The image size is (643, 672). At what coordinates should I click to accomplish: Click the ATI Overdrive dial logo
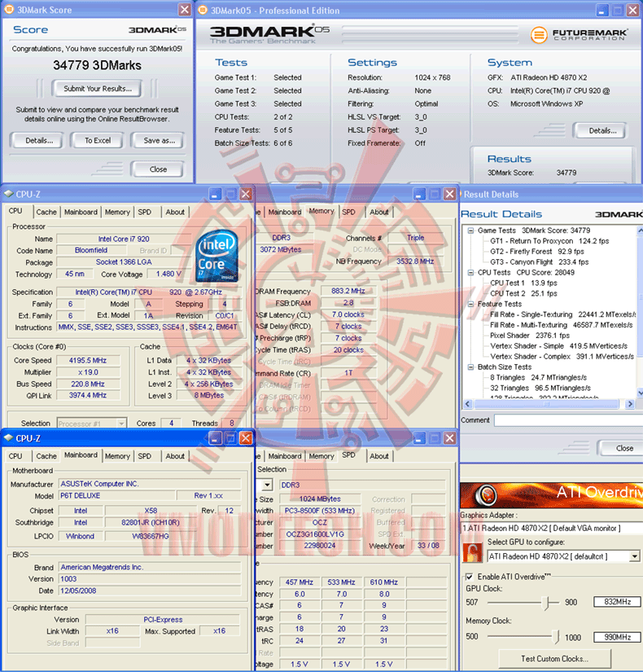coord(486,494)
